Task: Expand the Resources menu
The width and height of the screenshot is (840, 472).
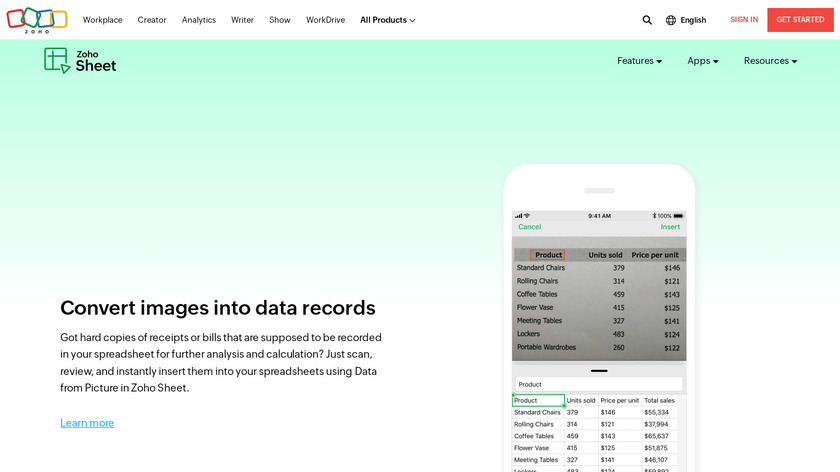Action: click(770, 61)
